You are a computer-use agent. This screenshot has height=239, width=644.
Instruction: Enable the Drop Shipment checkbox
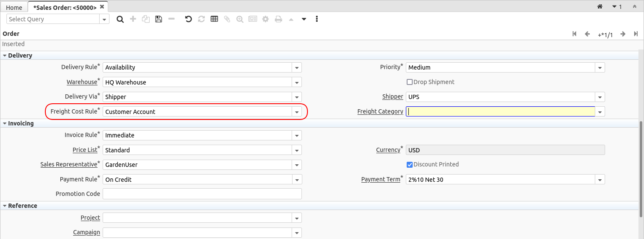coord(409,82)
